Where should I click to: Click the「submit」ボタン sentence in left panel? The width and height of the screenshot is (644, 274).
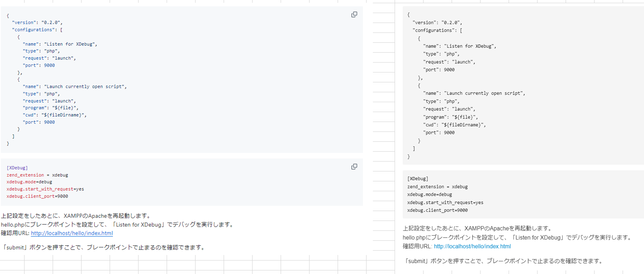tap(104, 247)
